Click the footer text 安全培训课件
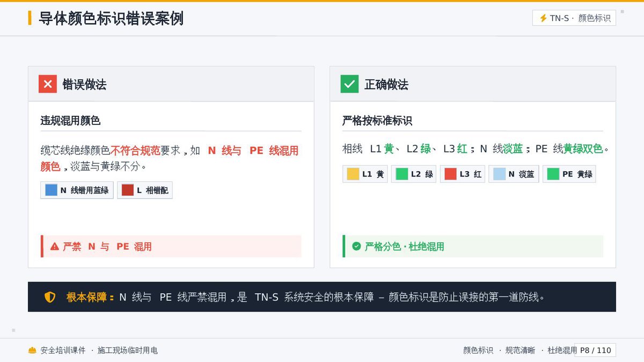Screen dimensions: 644x362 (x=63, y=350)
